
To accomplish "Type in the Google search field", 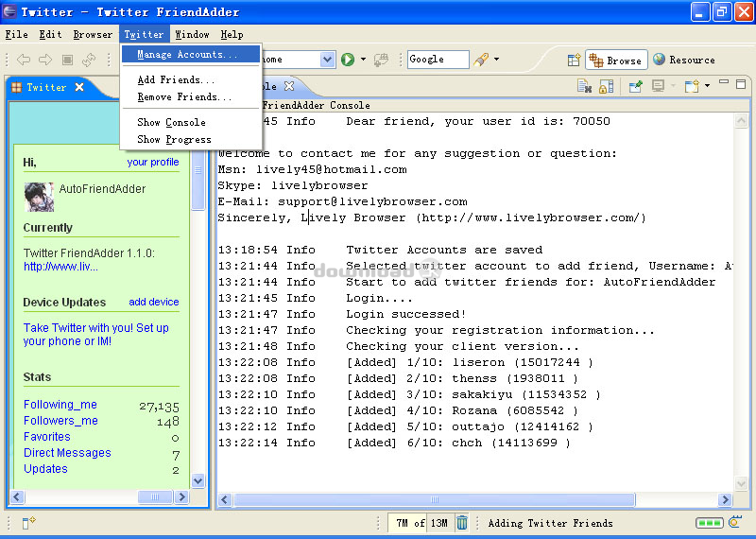I will pos(438,60).
